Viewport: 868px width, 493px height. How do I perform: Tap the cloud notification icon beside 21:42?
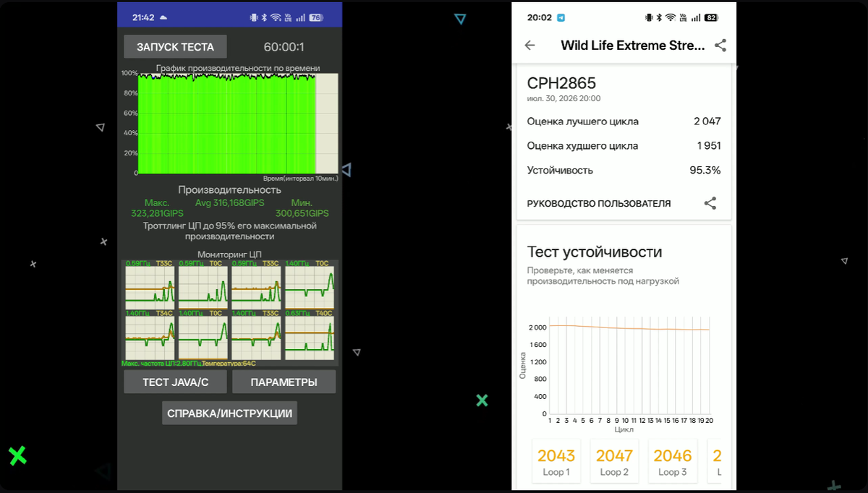click(163, 17)
